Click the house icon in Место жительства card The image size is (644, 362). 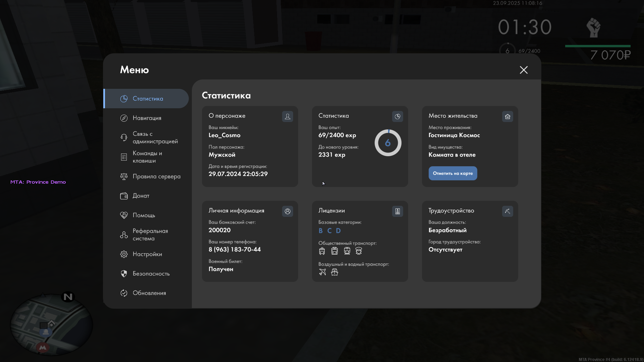[507, 116]
